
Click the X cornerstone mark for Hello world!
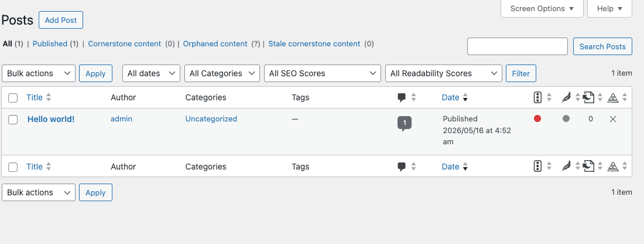coord(613,119)
